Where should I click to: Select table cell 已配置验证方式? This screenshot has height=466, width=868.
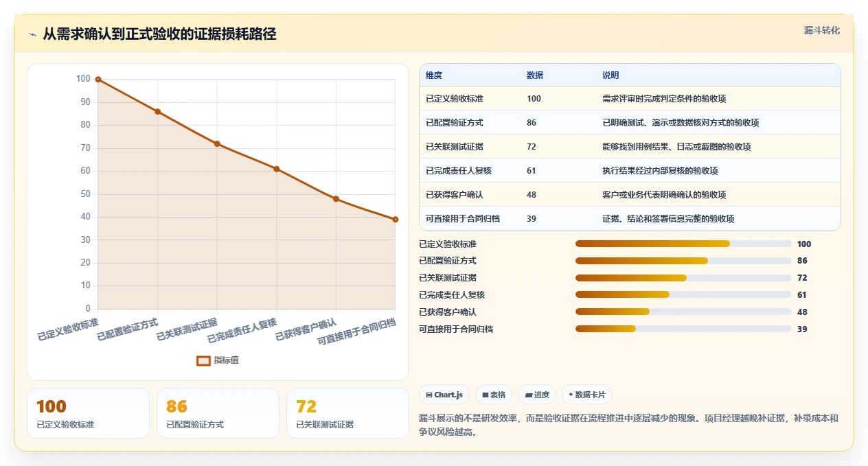pos(455,123)
